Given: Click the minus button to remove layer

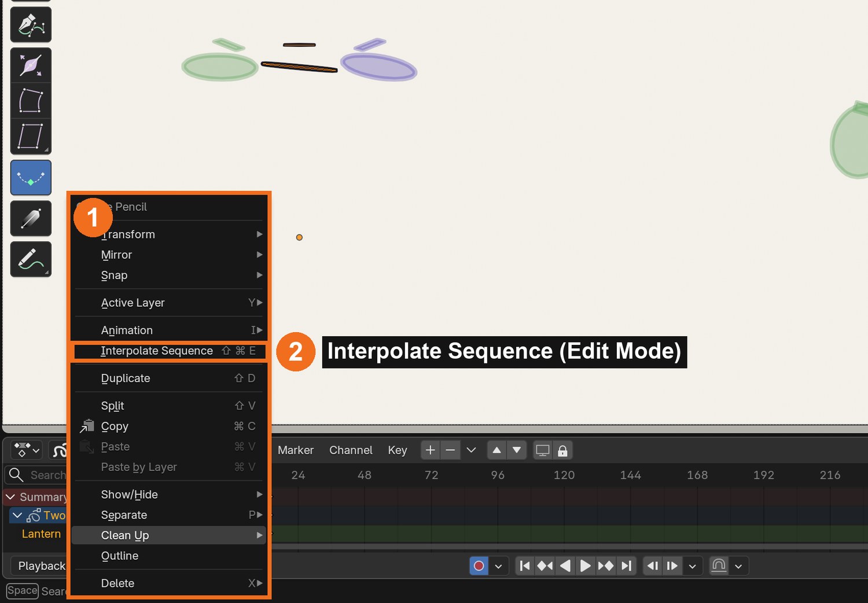Looking at the screenshot, I should [450, 450].
